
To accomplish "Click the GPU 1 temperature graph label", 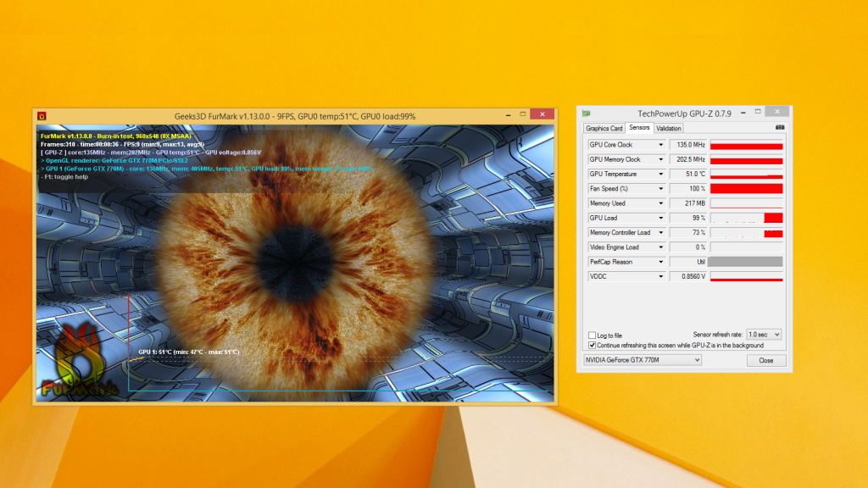I will [x=189, y=352].
